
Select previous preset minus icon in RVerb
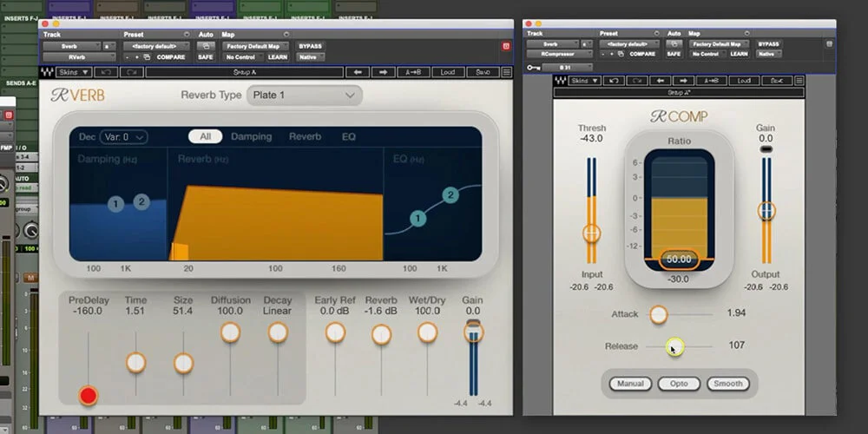click(128, 57)
